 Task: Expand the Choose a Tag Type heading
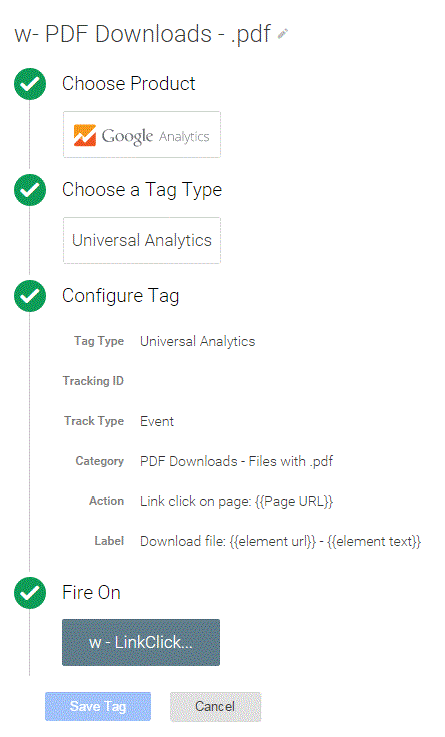[x=142, y=190]
